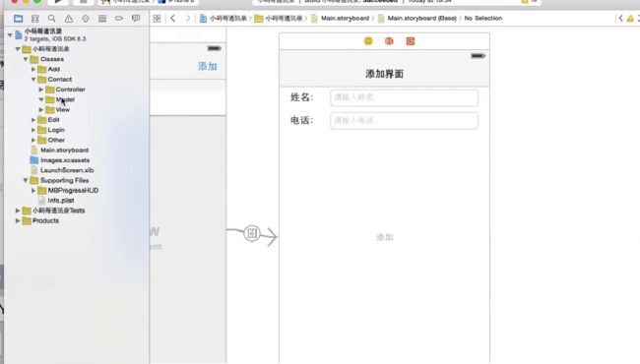This screenshot has height=364, width=640.
Task: Click the blue 添加 bar button item
Action: point(208,67)
